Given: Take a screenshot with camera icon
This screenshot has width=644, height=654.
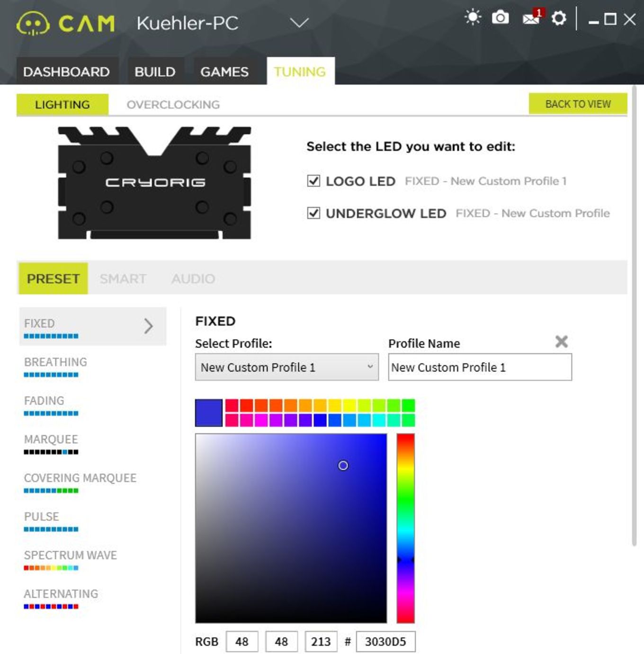Looking at the screenshot, I should [x=500, y=18].
